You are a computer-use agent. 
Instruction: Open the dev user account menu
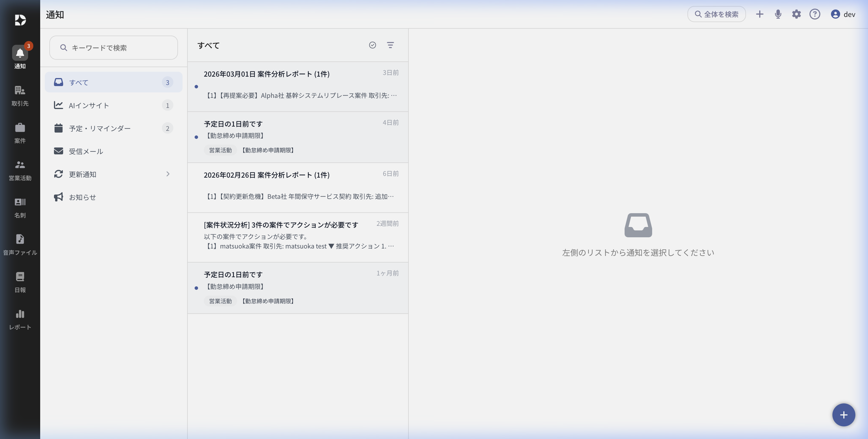843,14
